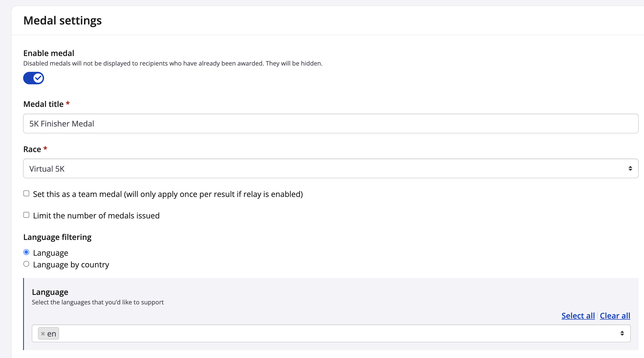Click the en language chip

[52, 334]
